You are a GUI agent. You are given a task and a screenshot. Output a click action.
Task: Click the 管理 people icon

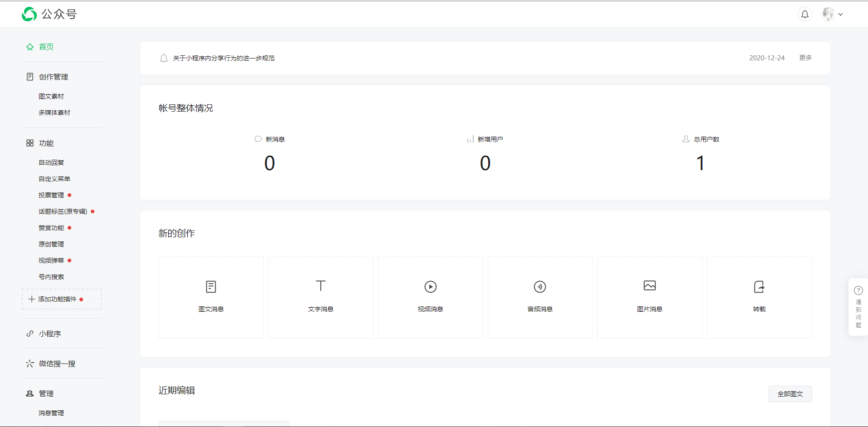[x=30, y=393]
